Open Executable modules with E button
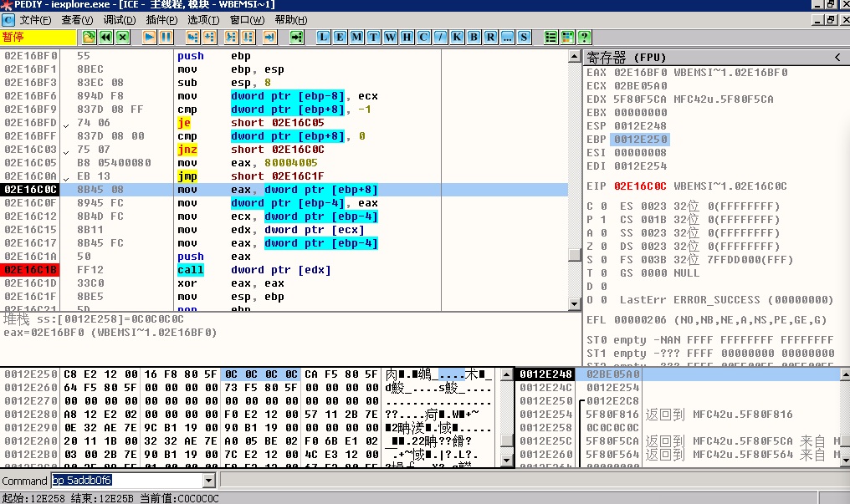Viewport: 850px width, 504px height. (x=340, y=37)
